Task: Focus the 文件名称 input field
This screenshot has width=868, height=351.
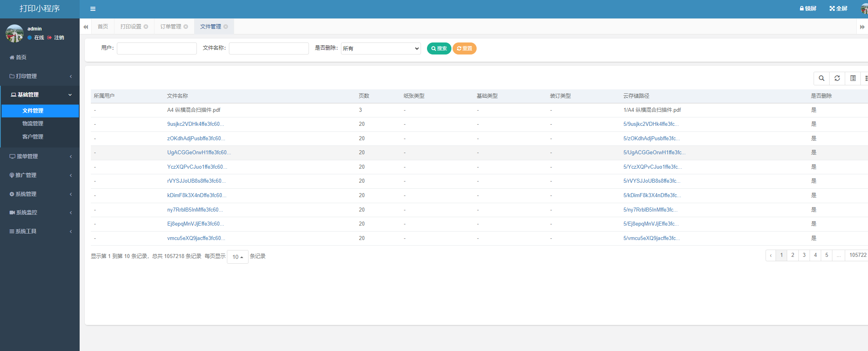Action: [x=269, y=48]
